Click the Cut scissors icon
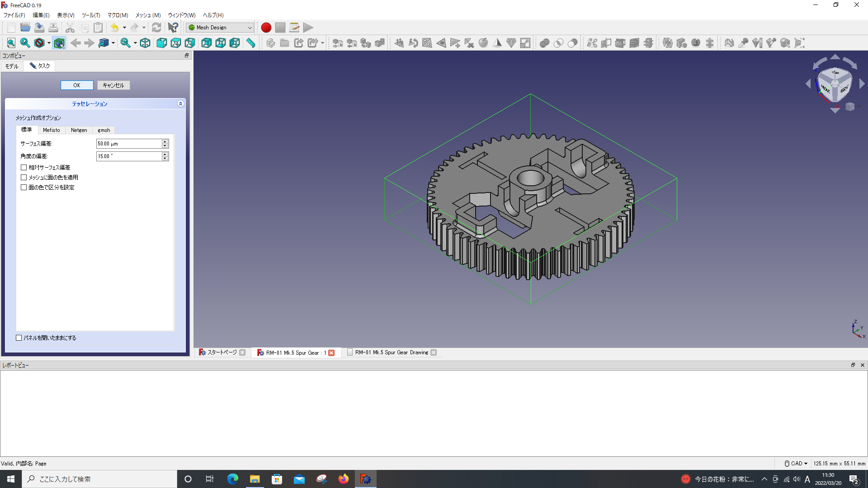868x488 pixels. (70, 28)
